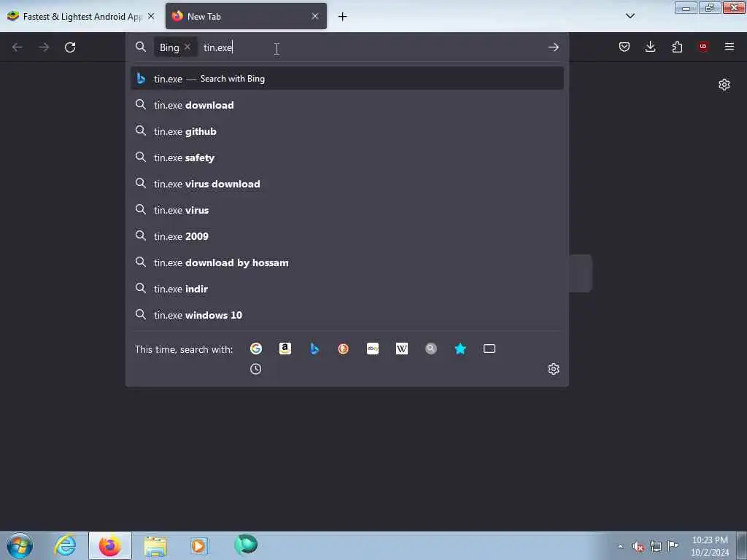Image resolution: width=747 pixels, height=560 pixels.
Task: Reload the current page
Action: [70, 47]
